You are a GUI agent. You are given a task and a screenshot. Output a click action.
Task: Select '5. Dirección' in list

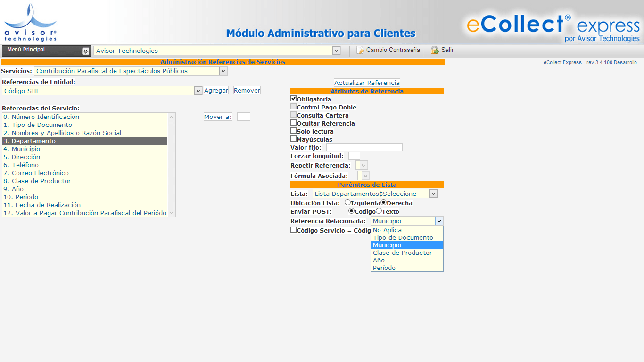(x=85, y=157)
